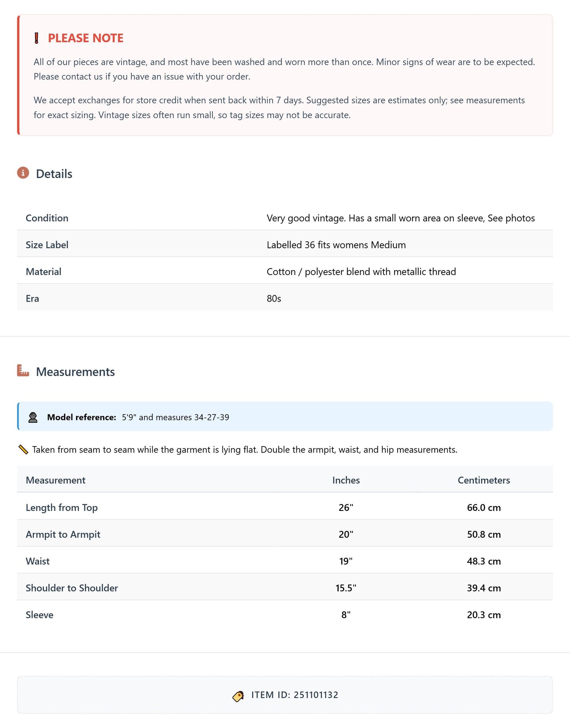Click the Measurements section heading
The height and width of the screenshot is (728, 570).
75,372
